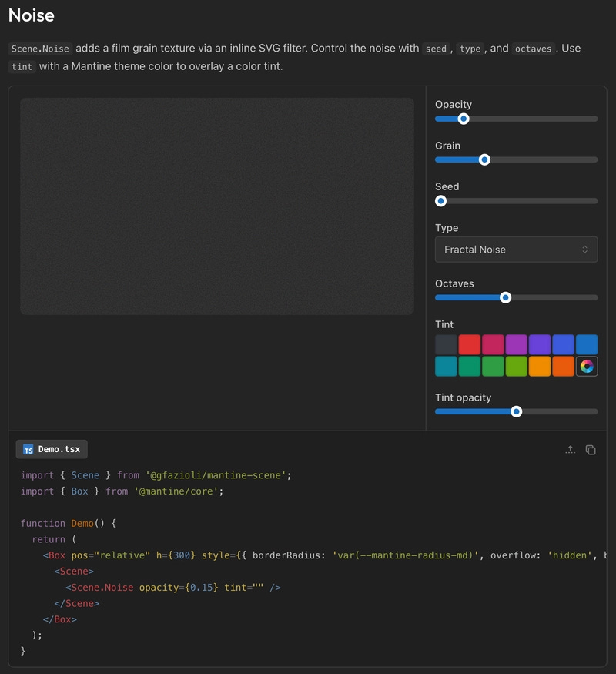This screenshot has width=616, height=674.
Task: Open the Type dropdown showing Fractal Noise
Action: pyautogui.click(x=517, y=250)
